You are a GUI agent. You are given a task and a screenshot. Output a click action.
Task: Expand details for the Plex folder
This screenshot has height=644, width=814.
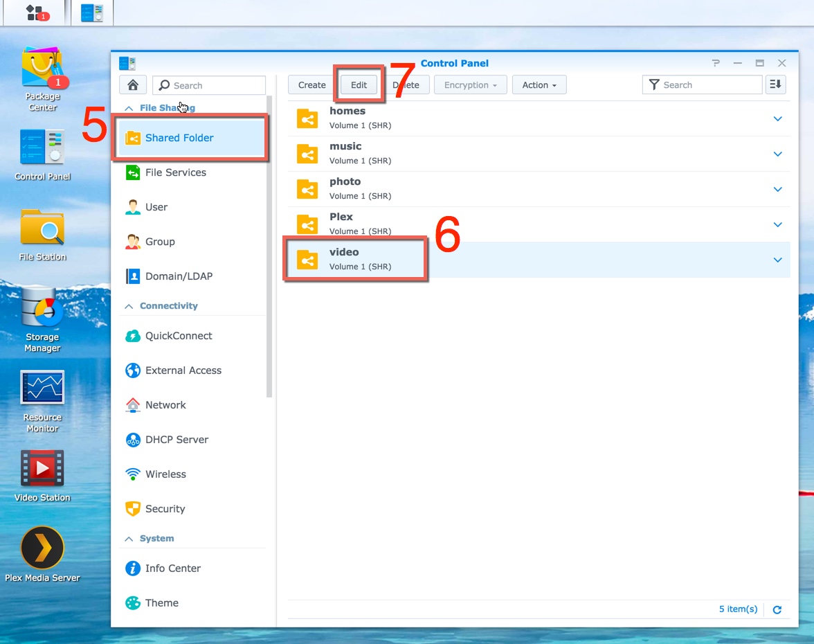(777, 225)
